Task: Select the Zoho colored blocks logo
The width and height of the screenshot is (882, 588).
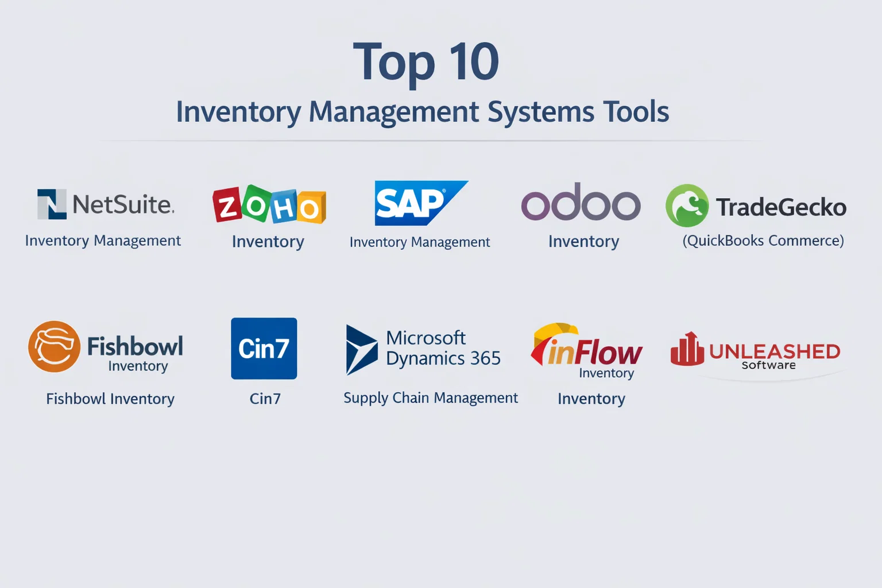Action: click(x=269, y=205)
